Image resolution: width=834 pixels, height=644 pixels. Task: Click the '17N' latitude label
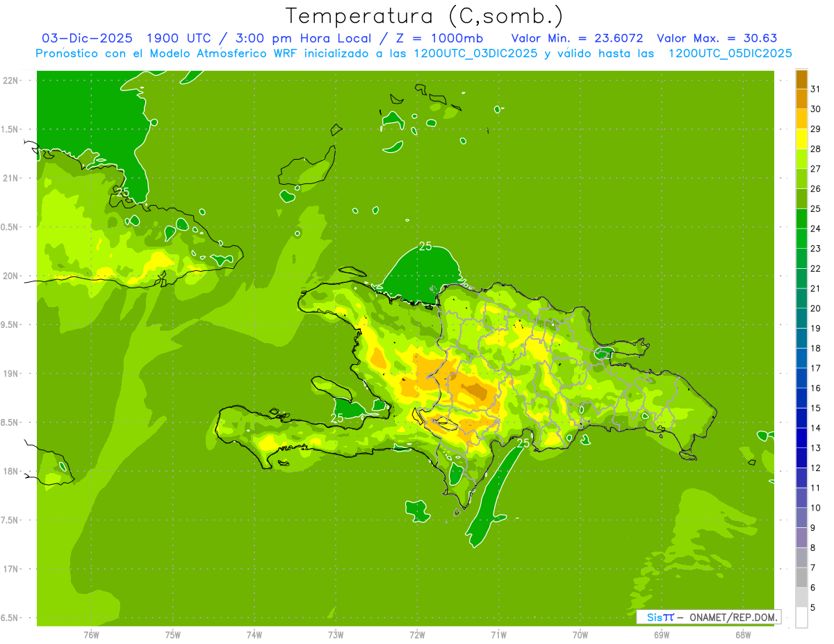[x=10, y=569]
